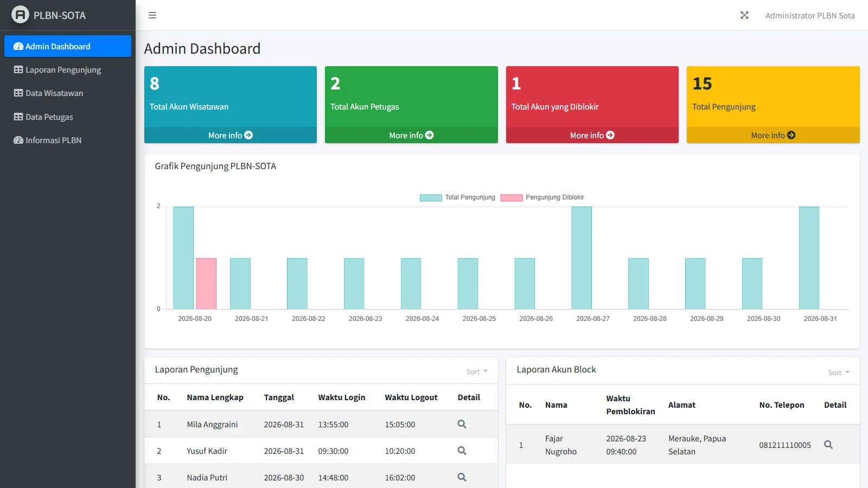Open Laporan Pengunjung in sidebar
Screen dimensions: 868x488
tap(68, 69)
